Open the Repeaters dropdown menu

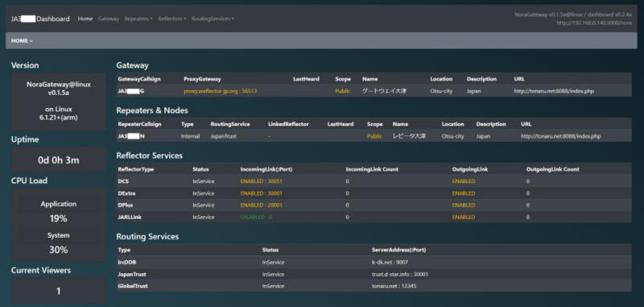pos(138,19)
